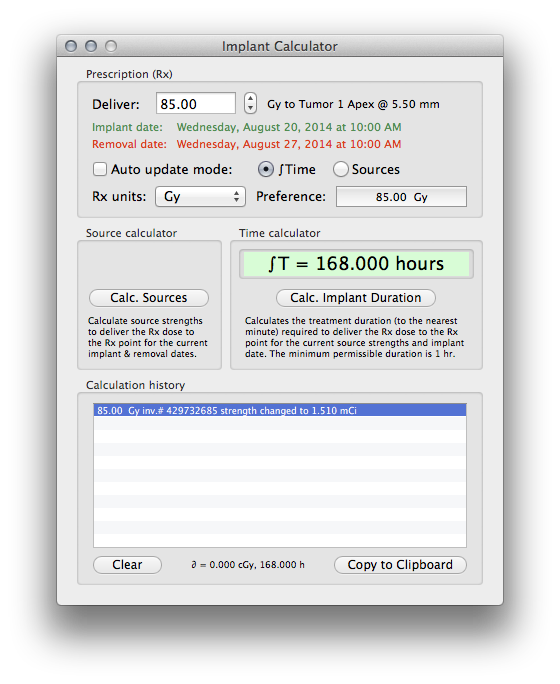Click Copy to Clipboard button
The width and height of the screenshot is (560, 684).
(x=400, y=565)
